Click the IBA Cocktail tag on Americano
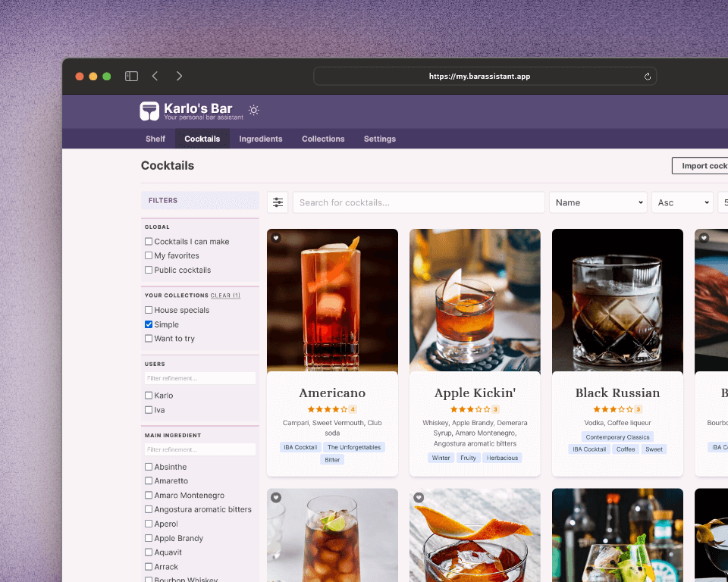728x582 pixels. pyautogui.click(x=300, y=447)
